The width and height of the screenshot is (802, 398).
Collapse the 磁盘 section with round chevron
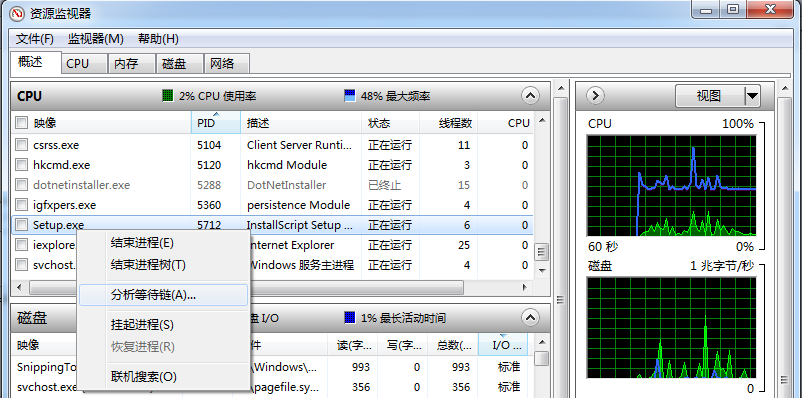coord(531,318)
